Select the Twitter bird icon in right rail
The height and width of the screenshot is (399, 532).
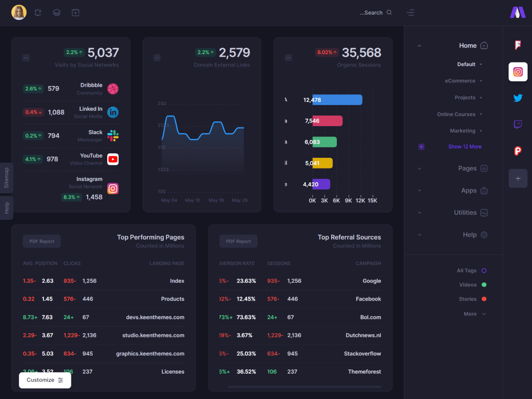click(x=518, y=98)
